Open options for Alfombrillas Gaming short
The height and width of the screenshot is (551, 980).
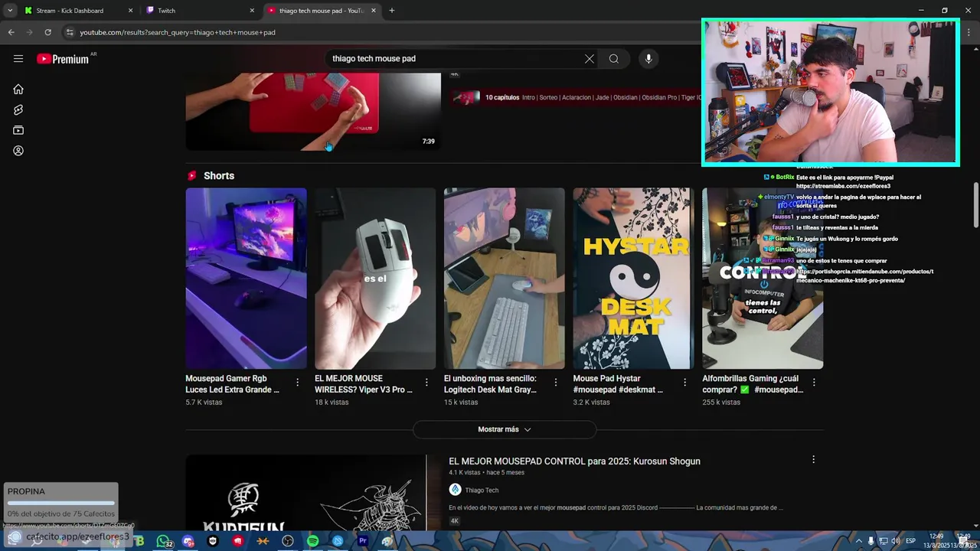tap(814, 382)
